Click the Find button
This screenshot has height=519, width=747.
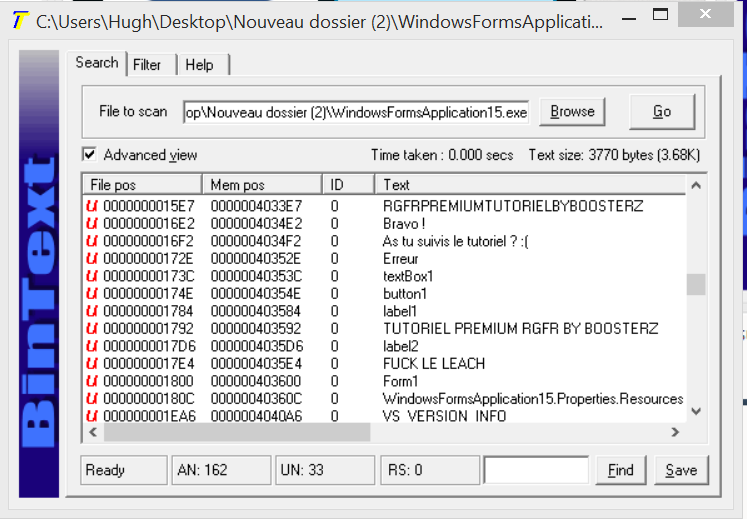[620, 470]
